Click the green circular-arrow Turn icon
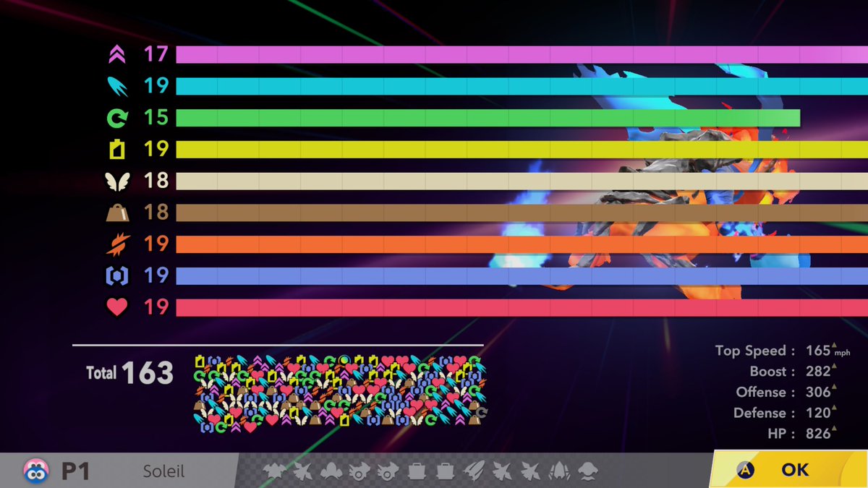This screenshot has width=868, height=488. 116,117
